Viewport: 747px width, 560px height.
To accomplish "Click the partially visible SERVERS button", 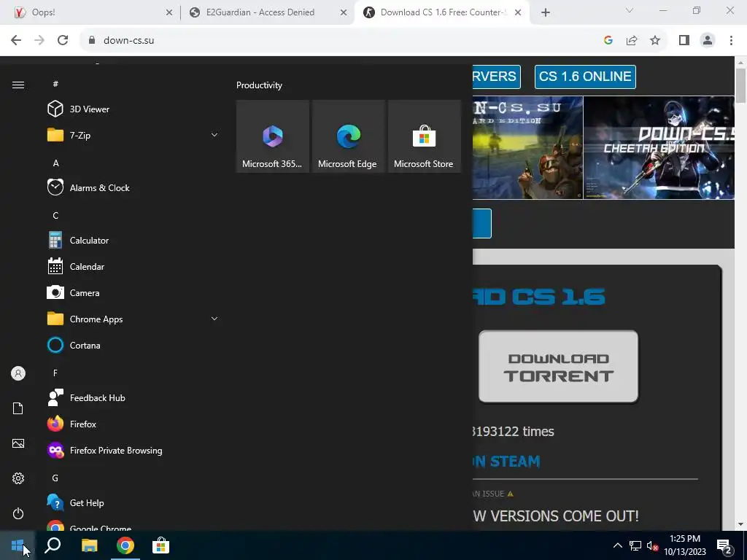I will [496, 77].
